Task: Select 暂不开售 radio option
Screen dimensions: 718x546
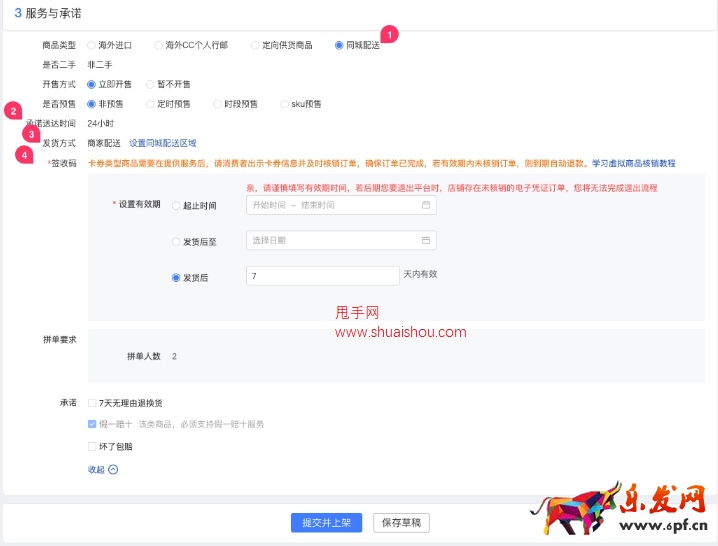Action: point(150,84)
